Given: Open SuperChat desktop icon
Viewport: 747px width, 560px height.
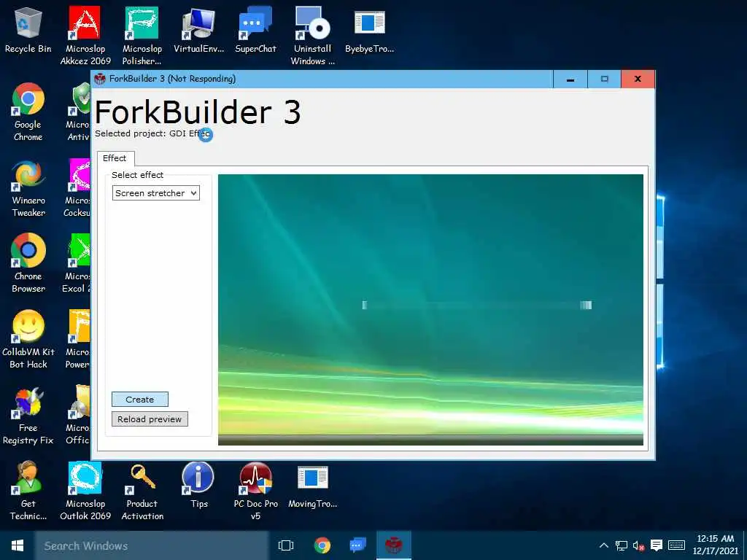Looking at the screenshot, I should click(x=255, y=31).
